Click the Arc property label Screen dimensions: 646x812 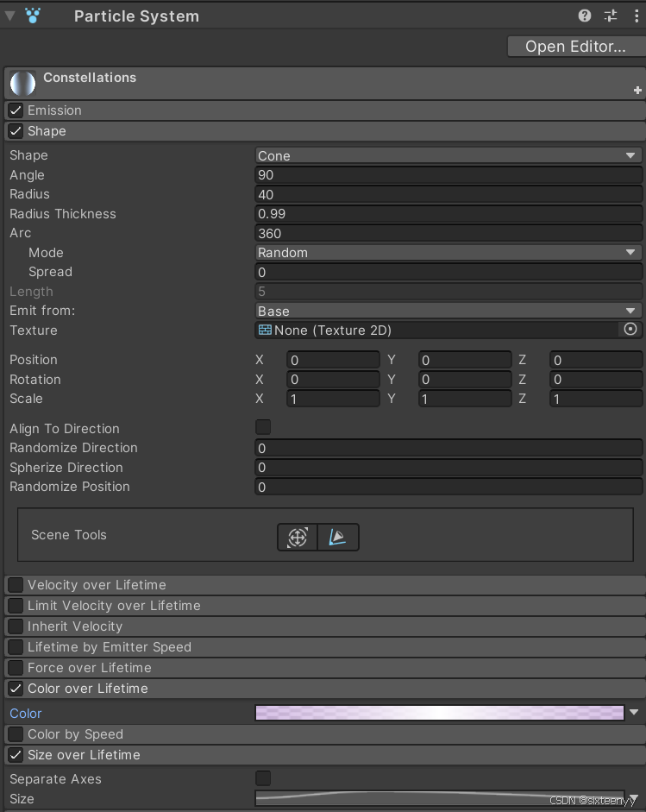pos(20,233)
